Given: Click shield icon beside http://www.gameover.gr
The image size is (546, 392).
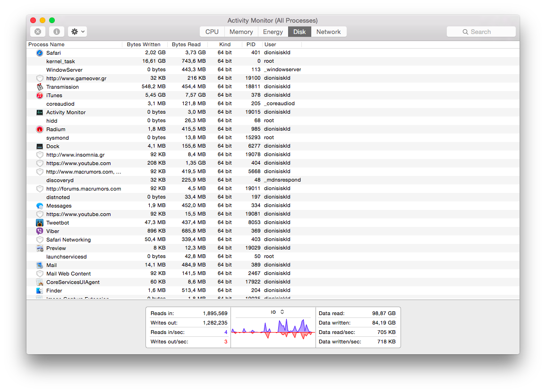Looking at the screenshot, I should click(40, 78).
